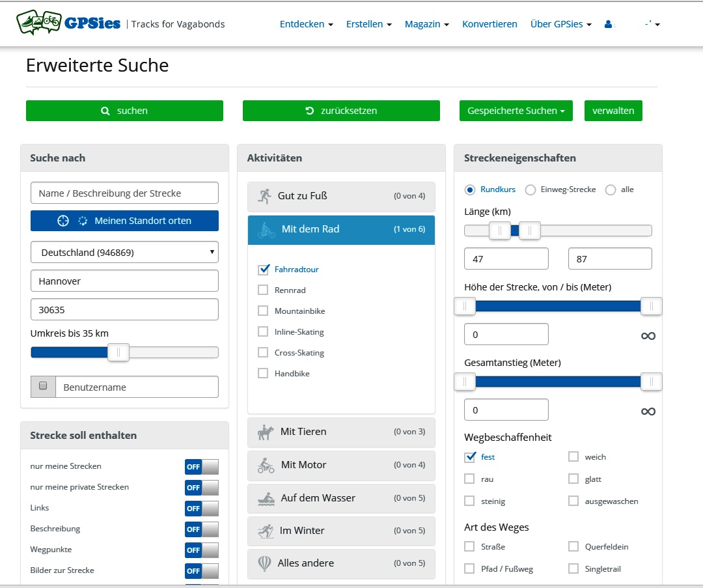This screenshot has height=588, width=703.
Task: Click the user profile icon in navbar
Action: click(608, 24)
